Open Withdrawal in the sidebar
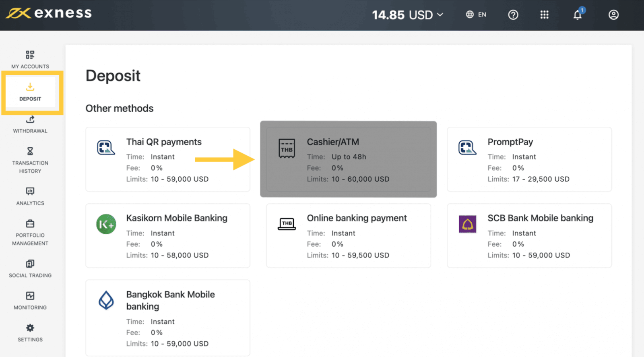Viewport: 644px width, 357px height. (30, 124)
